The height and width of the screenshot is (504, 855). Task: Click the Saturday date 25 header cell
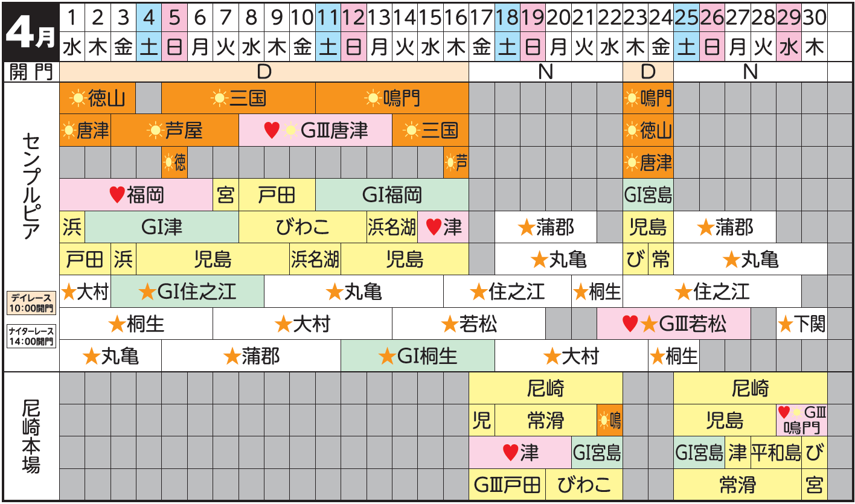pos(687,18)
